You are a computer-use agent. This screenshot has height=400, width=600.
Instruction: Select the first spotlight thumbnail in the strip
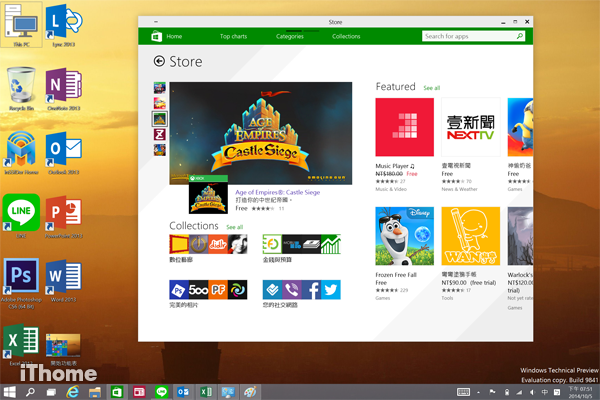(160, 88)
